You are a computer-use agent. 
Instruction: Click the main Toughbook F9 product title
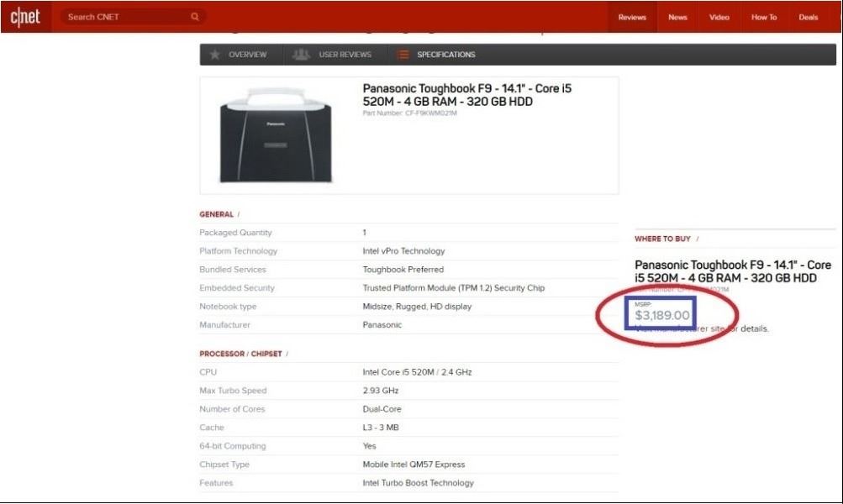(x=466, y=95)
